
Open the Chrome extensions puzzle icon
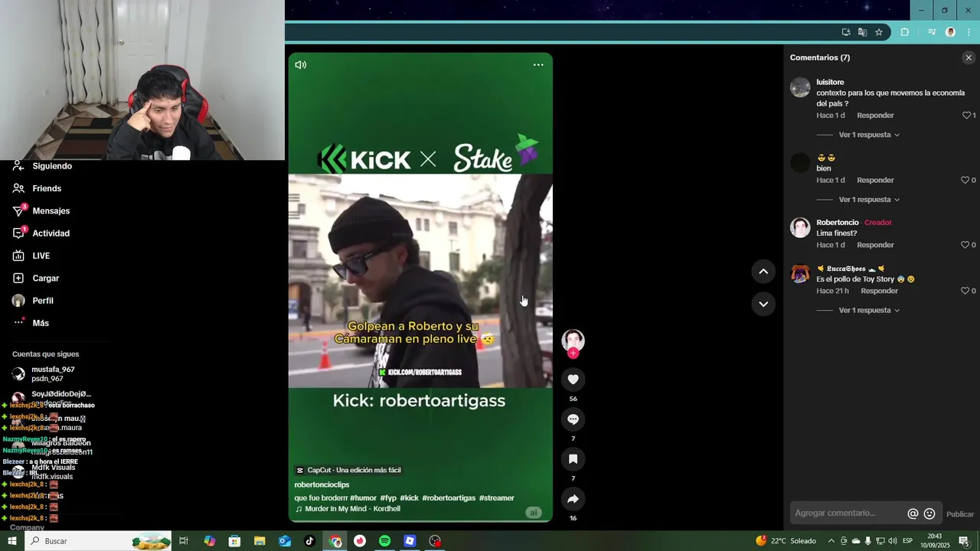(x=905, y=32)
